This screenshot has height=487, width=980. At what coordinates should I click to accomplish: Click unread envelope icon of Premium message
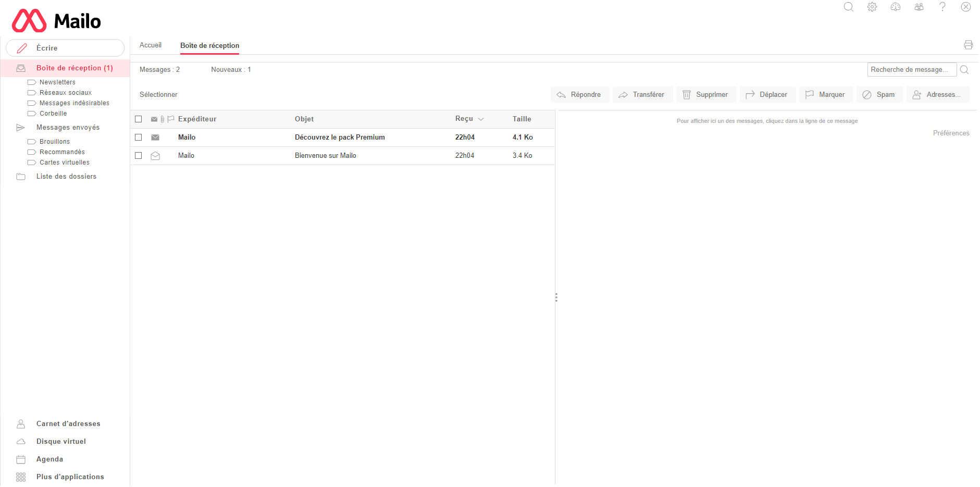click(x=155, y=138)
